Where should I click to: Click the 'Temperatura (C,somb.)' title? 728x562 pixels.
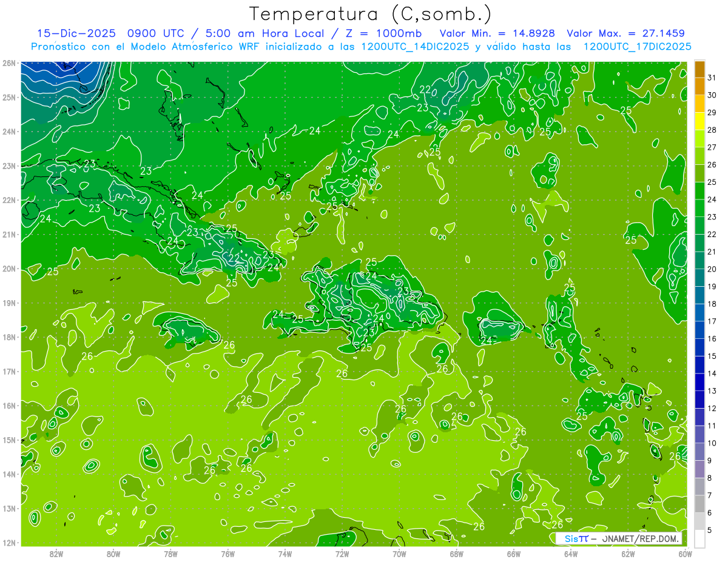371,15
